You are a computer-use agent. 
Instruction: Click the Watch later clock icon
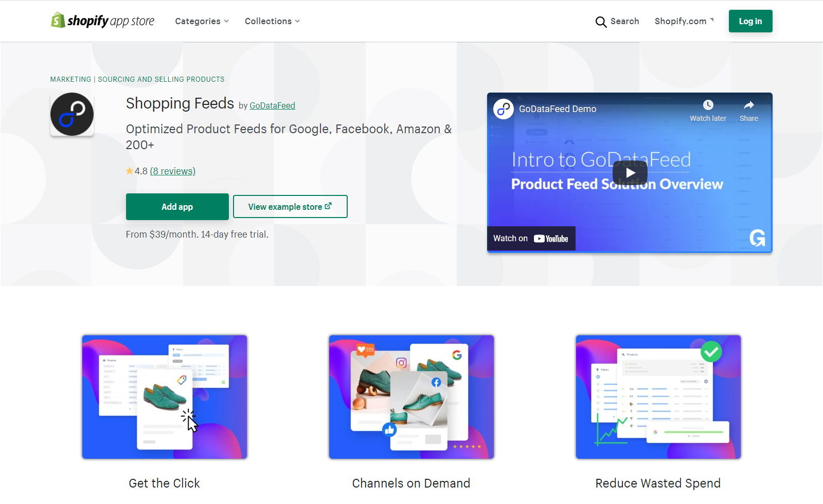(x=708, y=105)
